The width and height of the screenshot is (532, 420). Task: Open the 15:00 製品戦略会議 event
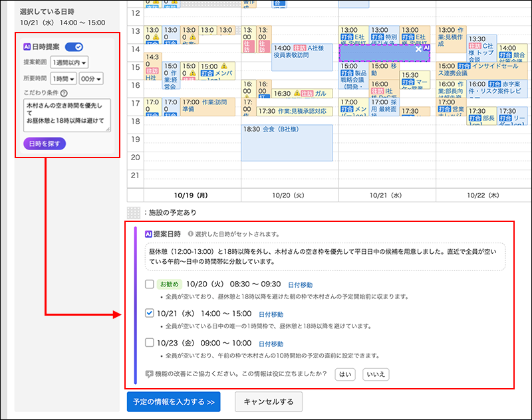coord(354,75)
